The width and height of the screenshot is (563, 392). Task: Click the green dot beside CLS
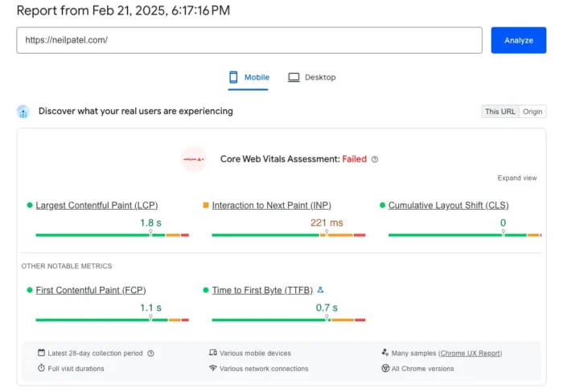click(382, 205)
